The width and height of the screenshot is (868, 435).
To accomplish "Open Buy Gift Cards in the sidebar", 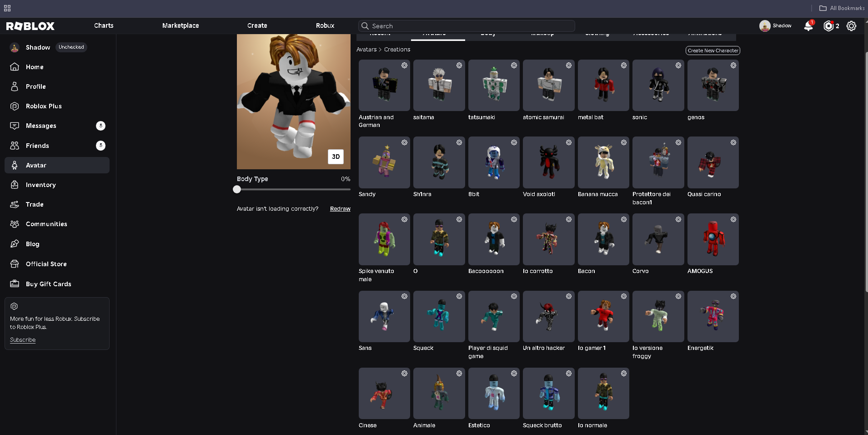I will coord(57,284).
